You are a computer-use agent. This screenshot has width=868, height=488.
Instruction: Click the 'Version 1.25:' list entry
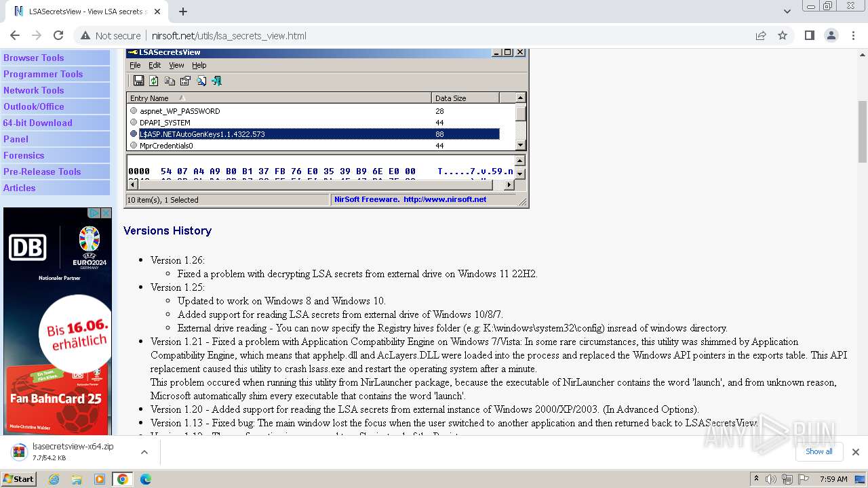click(178, 287)
